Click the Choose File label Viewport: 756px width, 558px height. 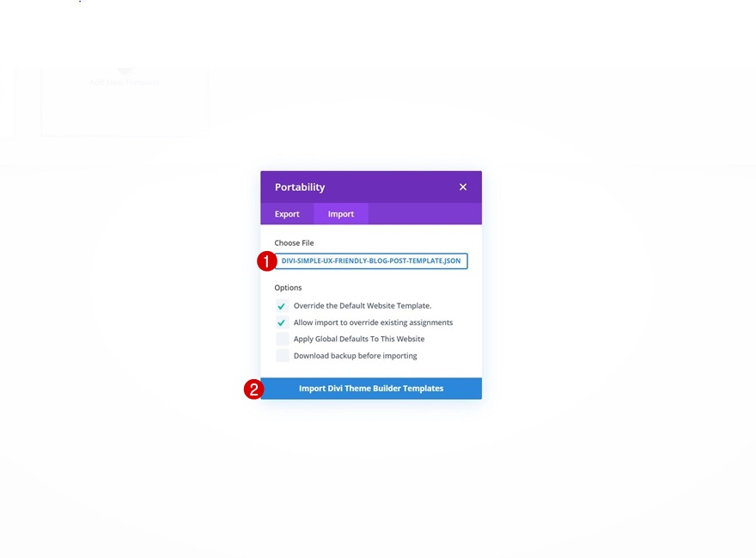click(x=294, y=242)
